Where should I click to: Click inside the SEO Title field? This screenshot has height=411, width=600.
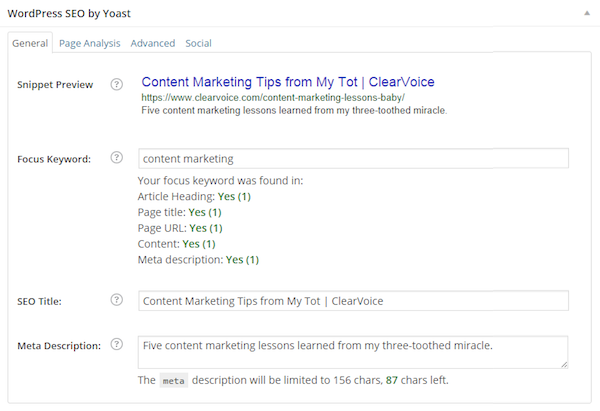tap(353, 301)
